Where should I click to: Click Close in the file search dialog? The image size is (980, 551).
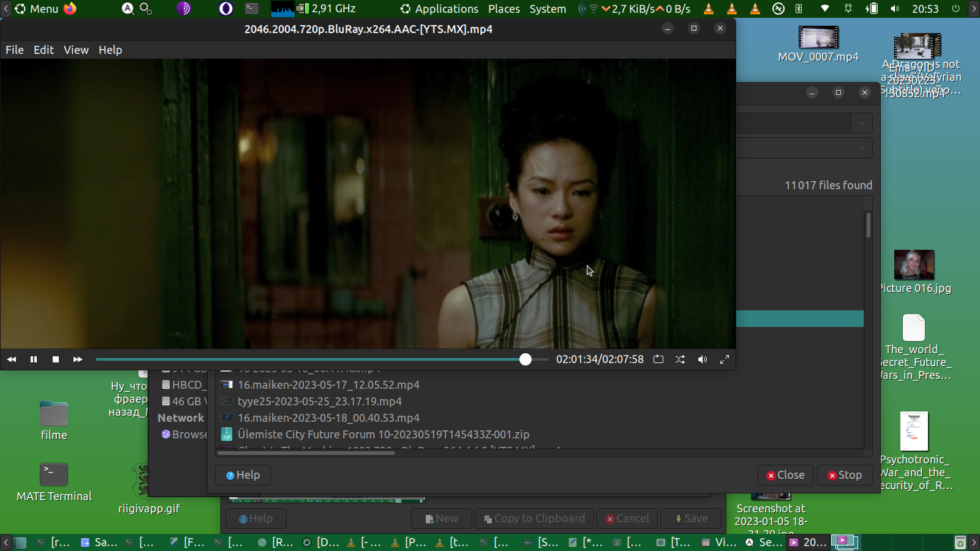pos(785,475)
